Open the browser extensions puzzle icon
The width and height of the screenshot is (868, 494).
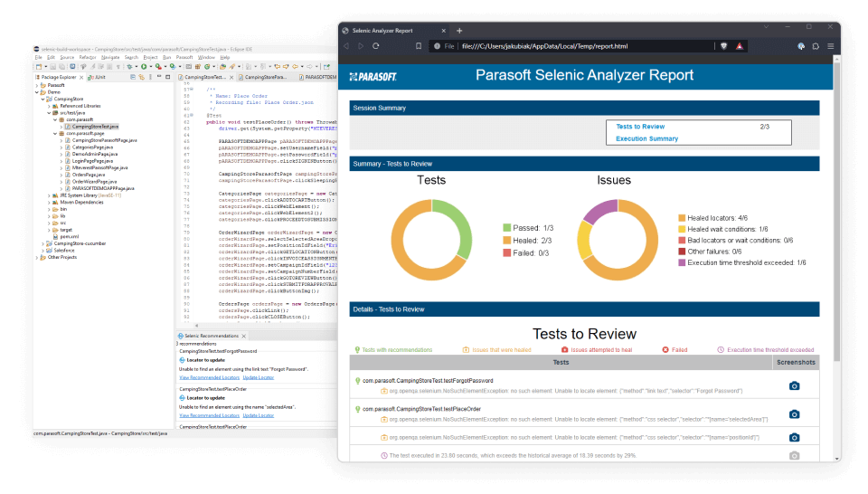(816, 46)
